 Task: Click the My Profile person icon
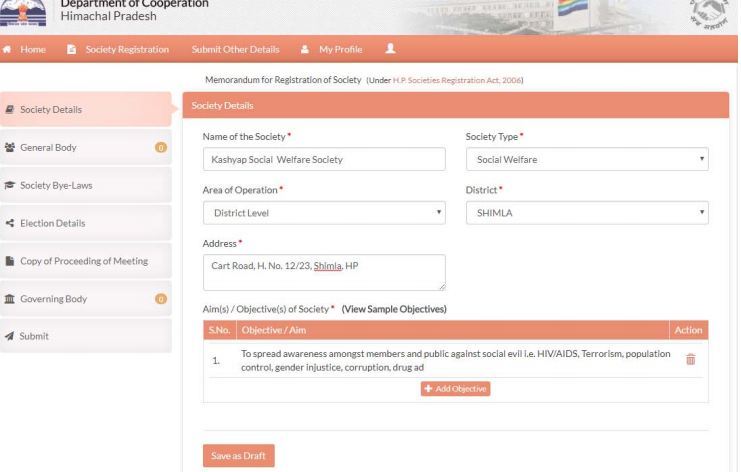click(x=305, y=49)
